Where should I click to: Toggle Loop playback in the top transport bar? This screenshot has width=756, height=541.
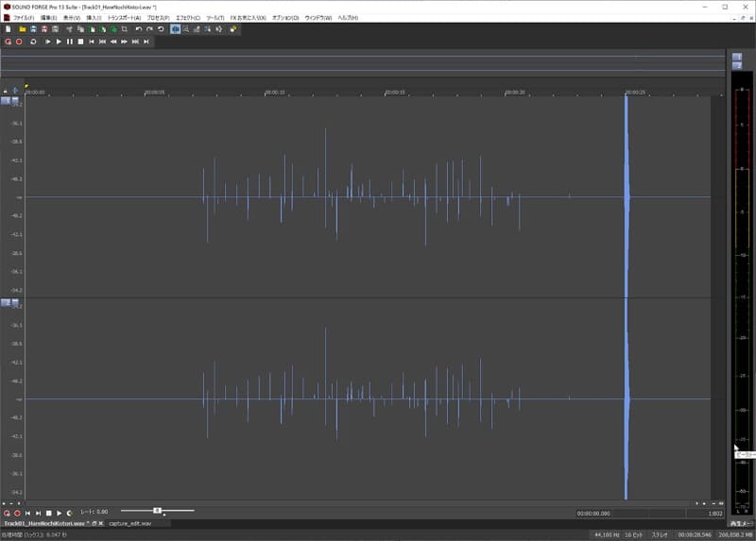point(33,42)
